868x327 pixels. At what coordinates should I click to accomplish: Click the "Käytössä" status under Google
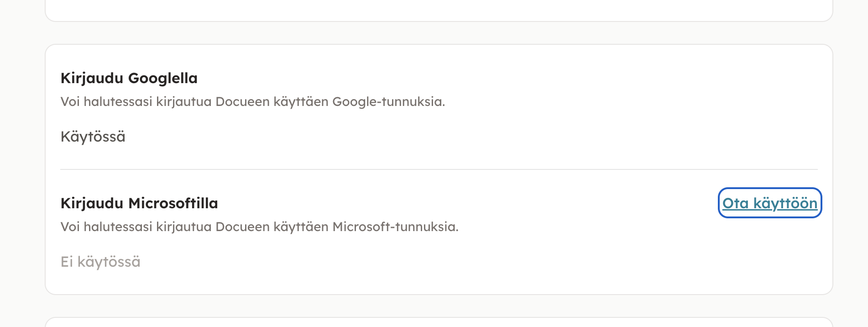point(93,137)
